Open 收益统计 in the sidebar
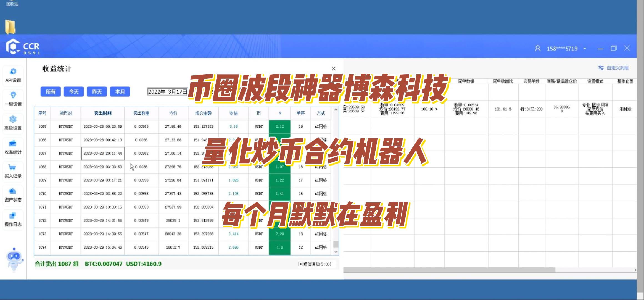This screenshot has height=300, width=644. pyautogui.click(x=13, y=147)
